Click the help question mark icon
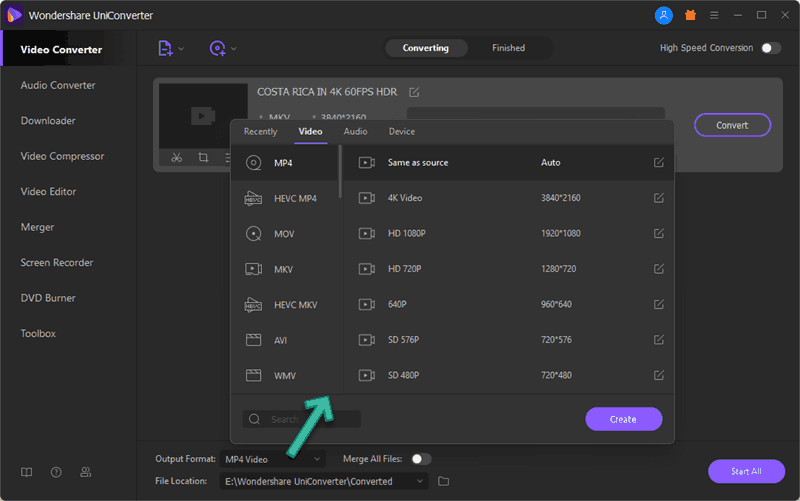This screenshot has height=501, width=800. [x=56, y=472]
